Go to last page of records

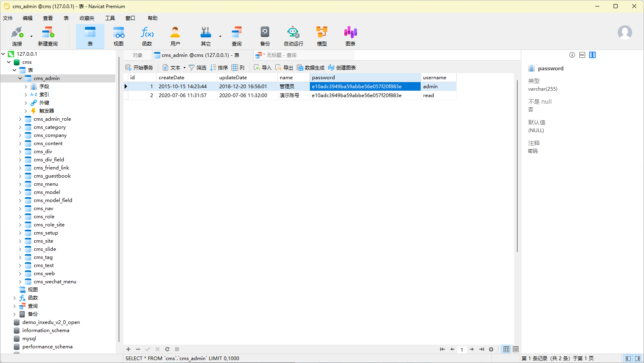482,349
